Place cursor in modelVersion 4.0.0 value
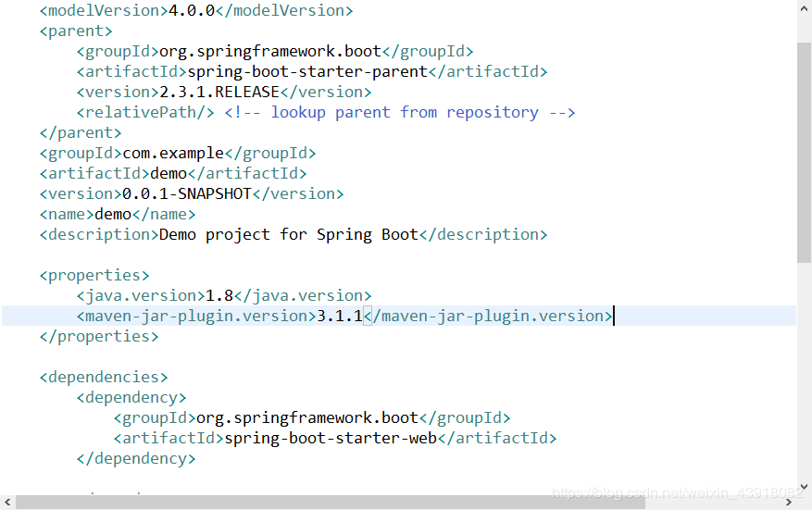The image size is (812, 510). (192, 10)
